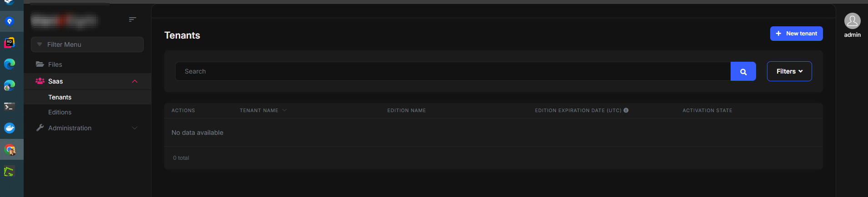Launch the terminal from the taskbar
The height and width of the screenshot is (197, 868).
(x=10, y=107)
